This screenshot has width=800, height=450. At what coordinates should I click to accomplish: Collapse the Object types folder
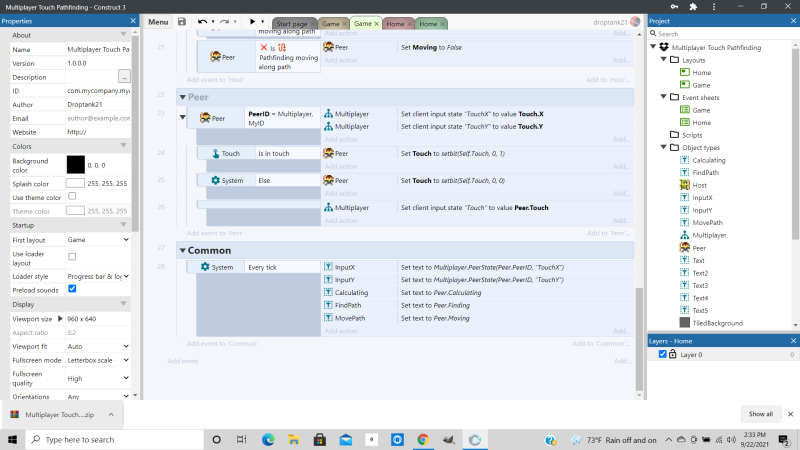(664, 147)
